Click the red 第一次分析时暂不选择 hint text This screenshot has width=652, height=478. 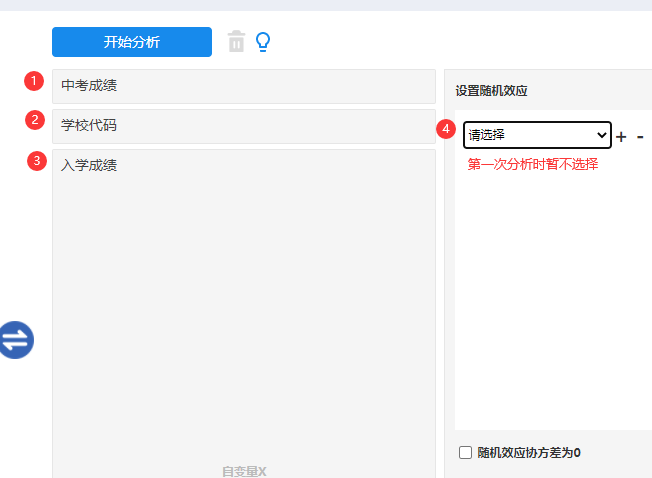[x=533, y=164]
